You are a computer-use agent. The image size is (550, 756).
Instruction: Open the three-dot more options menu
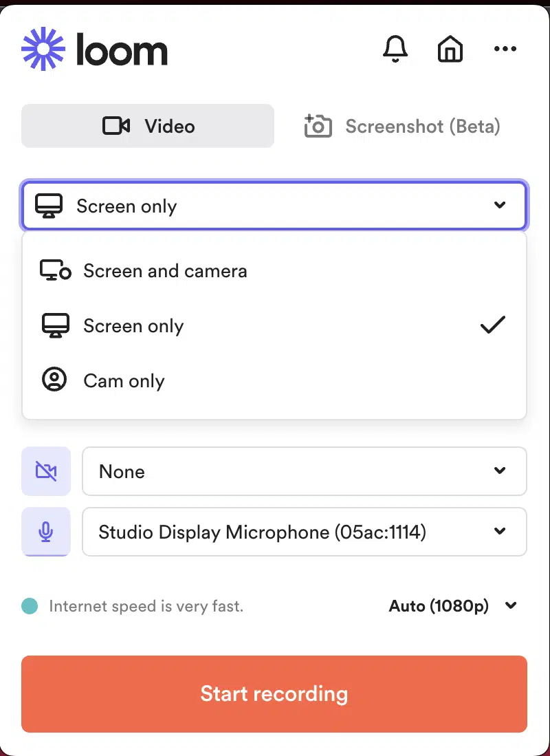[x=505, y=49]
